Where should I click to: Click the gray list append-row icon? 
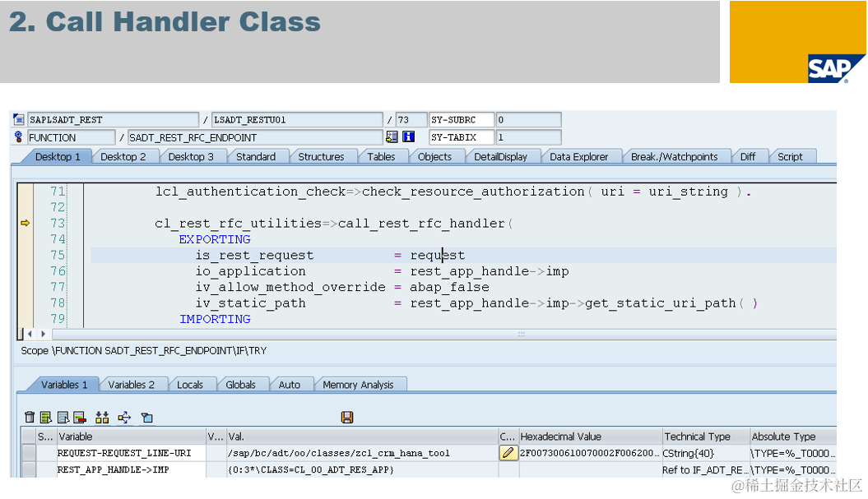tap(63, 418)
